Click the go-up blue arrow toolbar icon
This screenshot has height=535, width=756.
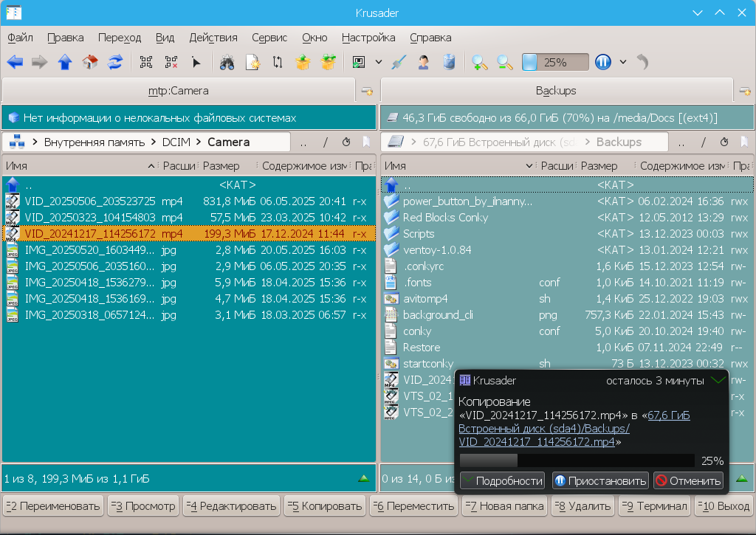click(65, 63)
